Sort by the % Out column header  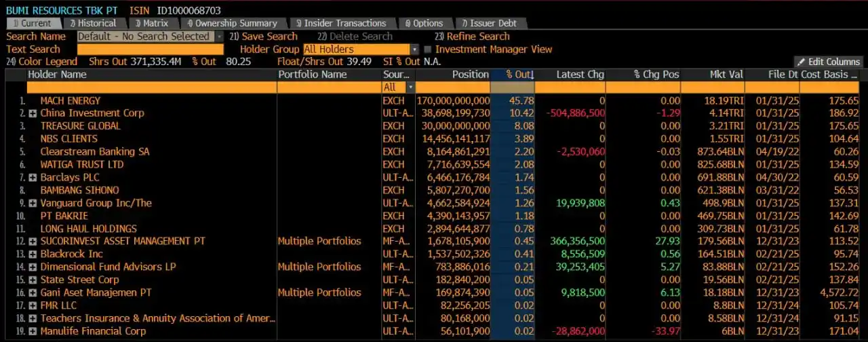(520, 75)
